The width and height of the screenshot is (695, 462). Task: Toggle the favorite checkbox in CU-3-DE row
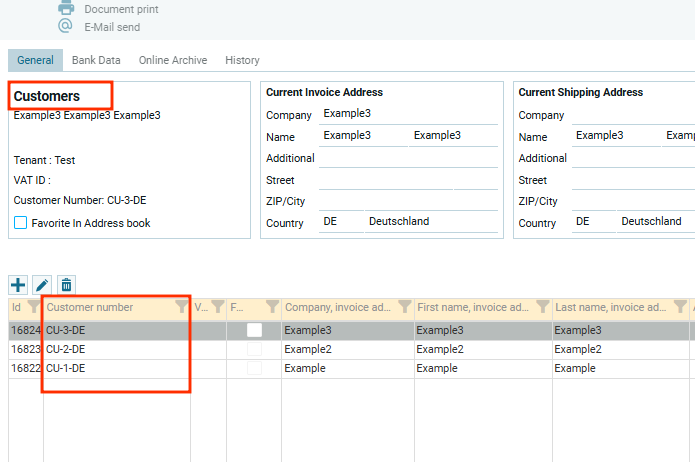click(254, 330)
